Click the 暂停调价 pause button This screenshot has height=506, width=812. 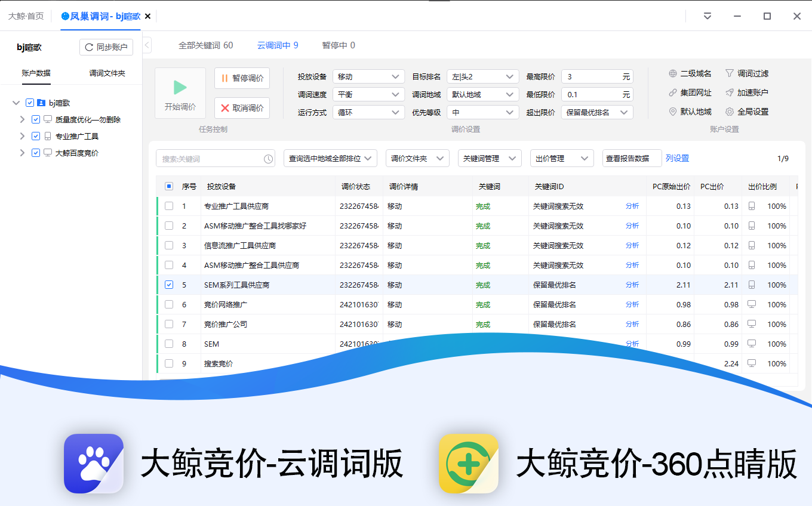242,78
